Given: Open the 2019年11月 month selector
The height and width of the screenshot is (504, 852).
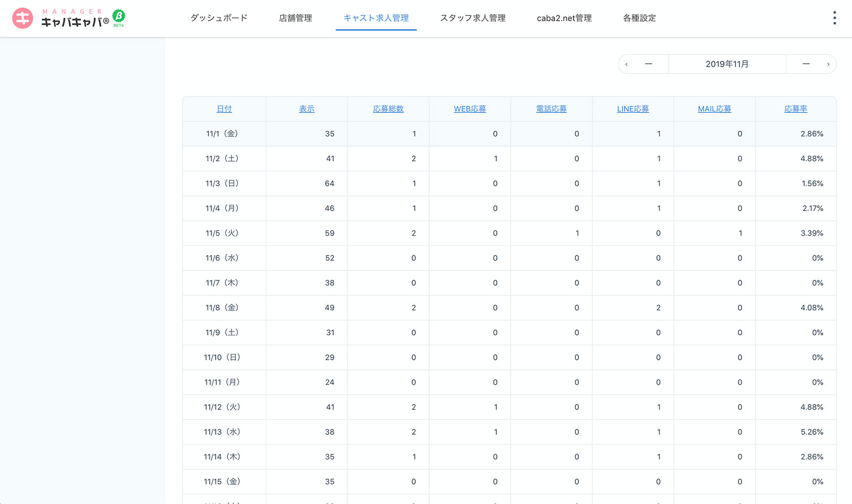Looking at the screenshot, I should click(x=727, y=64).
